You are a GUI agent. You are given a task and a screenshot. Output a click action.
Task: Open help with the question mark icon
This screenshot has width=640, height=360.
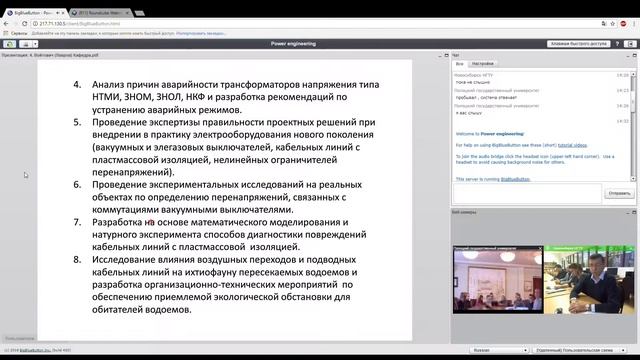[617, 44]
